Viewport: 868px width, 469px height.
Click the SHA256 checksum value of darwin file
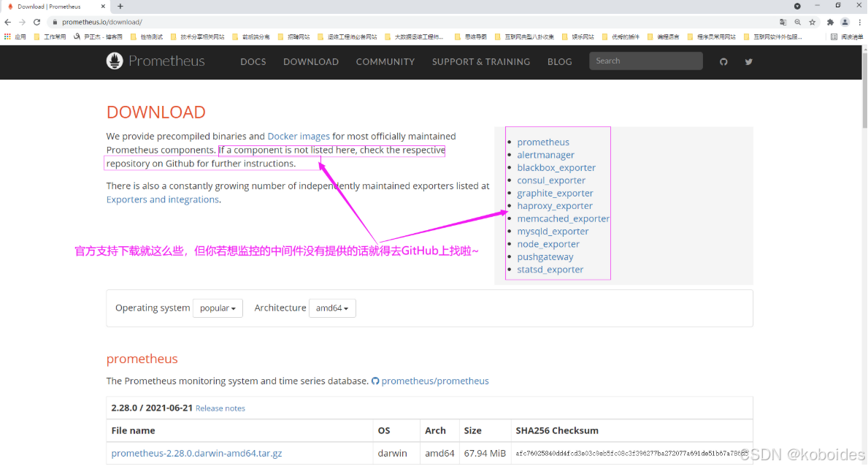(631, 454)
